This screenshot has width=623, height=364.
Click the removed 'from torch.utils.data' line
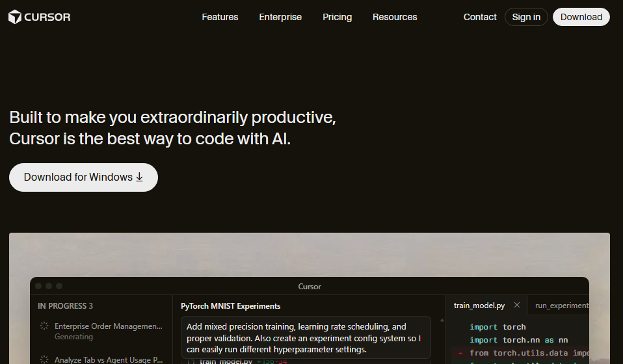[520, 353]
